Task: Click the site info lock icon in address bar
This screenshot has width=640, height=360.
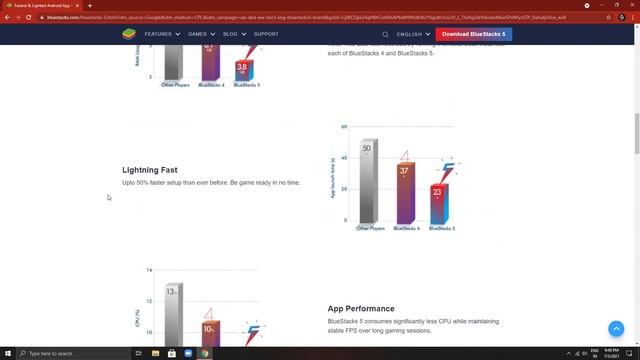Action: pos(42,18)
